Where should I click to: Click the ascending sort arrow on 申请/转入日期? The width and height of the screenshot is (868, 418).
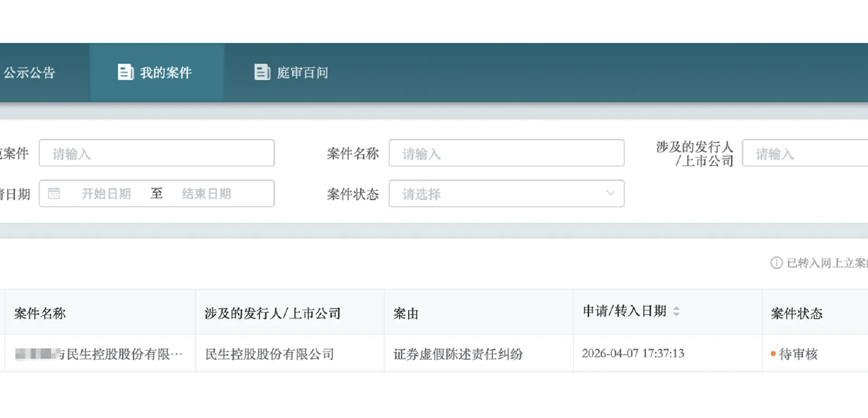(x=676, y=308)
